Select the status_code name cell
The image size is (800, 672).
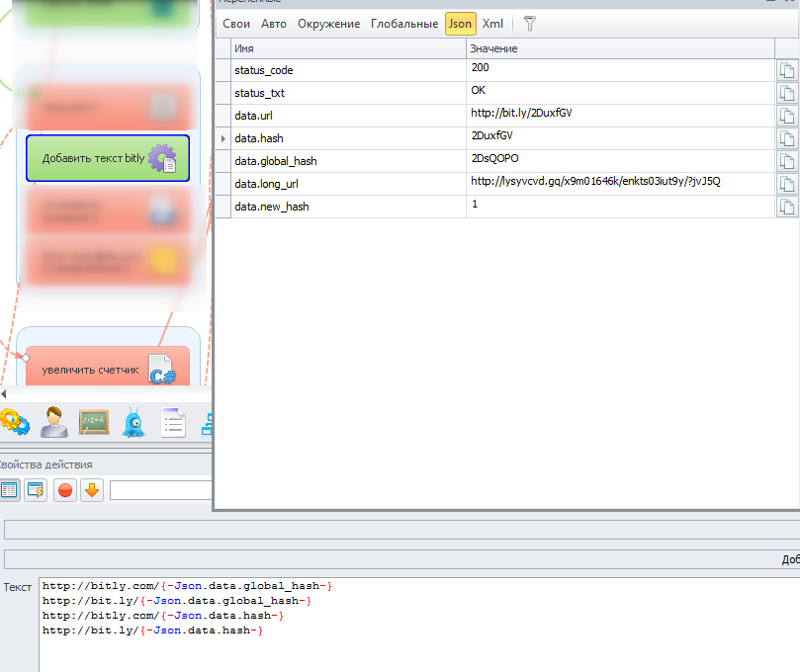coord(348,70)
